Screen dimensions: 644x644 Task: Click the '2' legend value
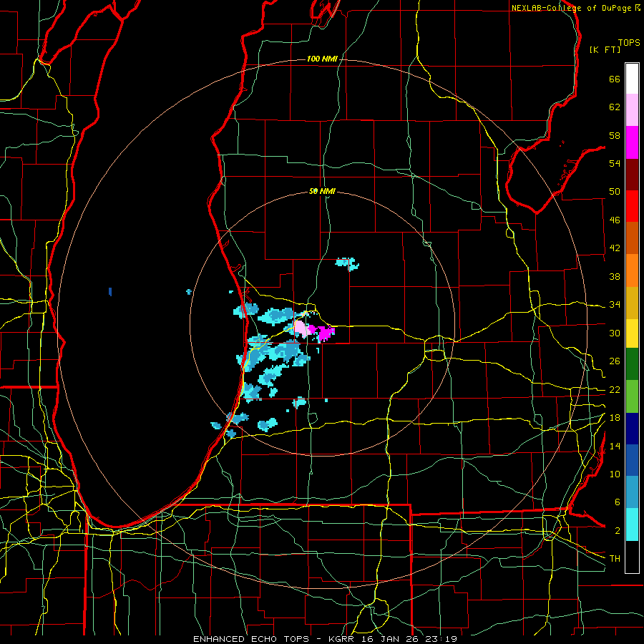(x=617, y=531)
